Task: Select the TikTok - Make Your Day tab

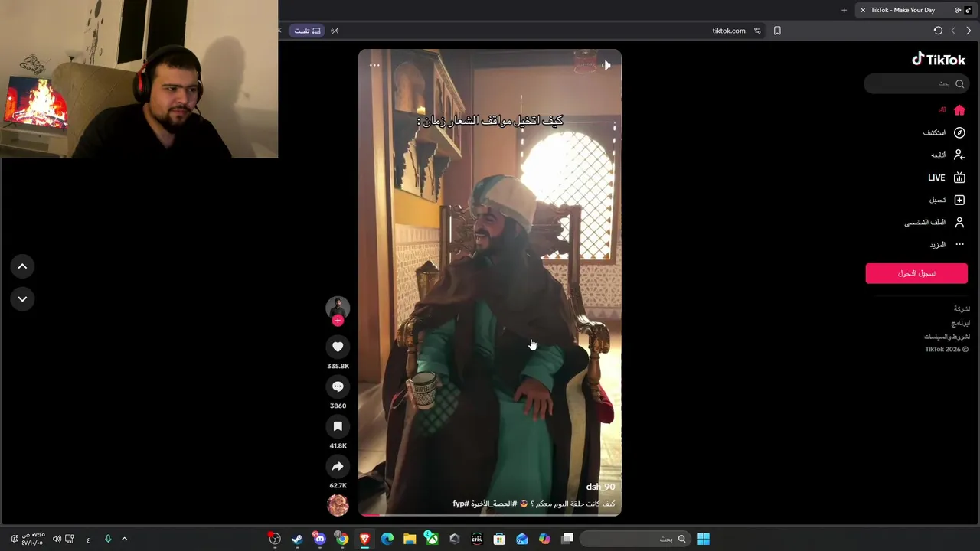Action: 915,10
